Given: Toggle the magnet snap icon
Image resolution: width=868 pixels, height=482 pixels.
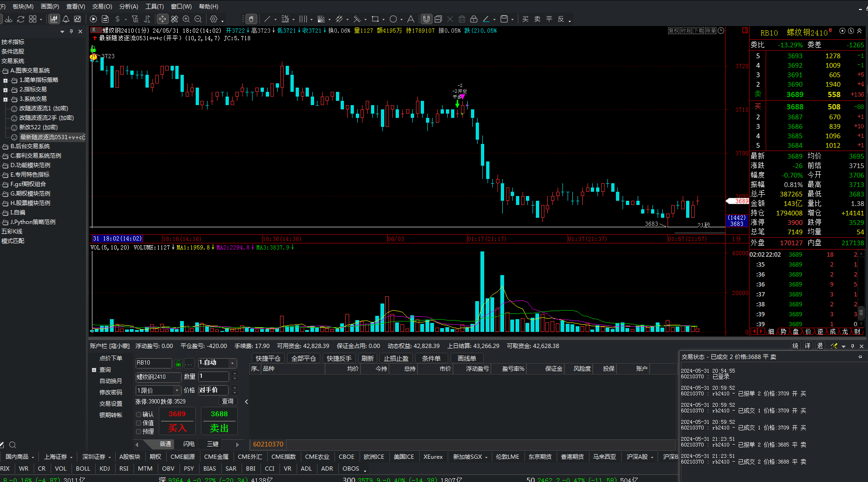Looking at the screenshot, I should pyautogui.click(x=426, y=19).
